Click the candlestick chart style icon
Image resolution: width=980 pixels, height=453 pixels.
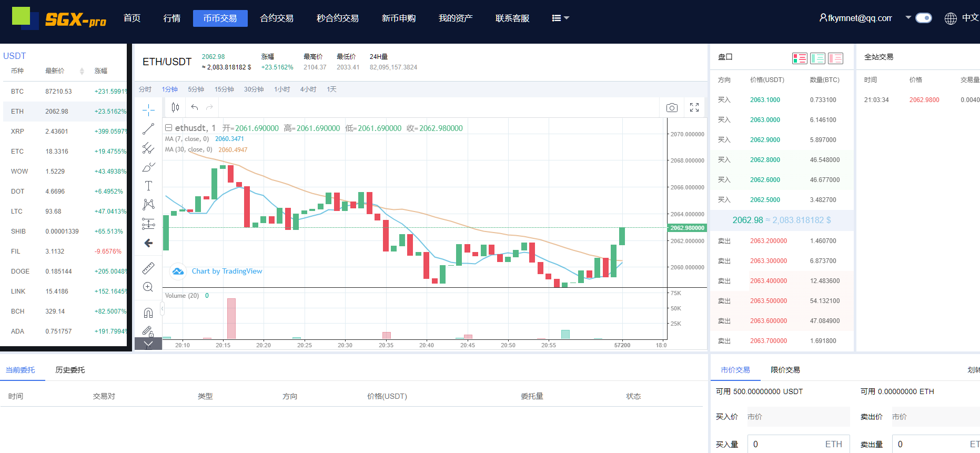pos(175,107)
